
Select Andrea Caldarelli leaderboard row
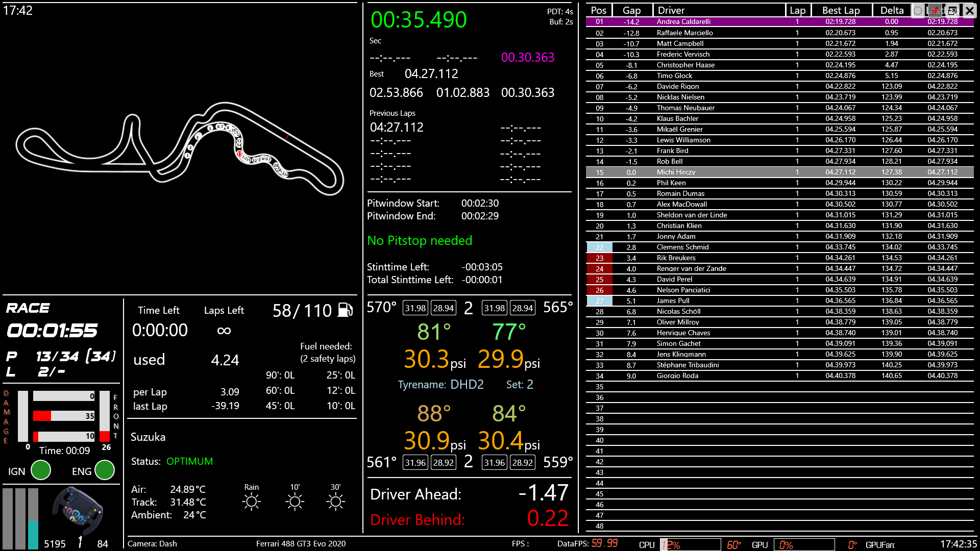(683, 22)
